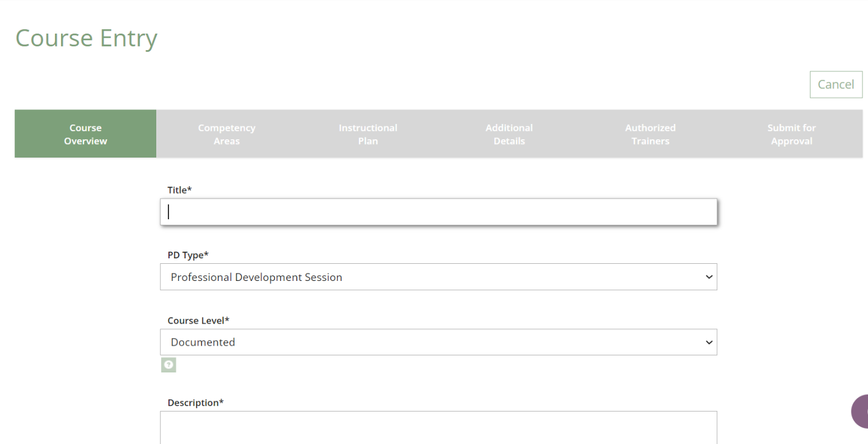The image size is (868, 444).
Task: Go to the Instructional Plan tab
Action: (x=367, y=134)
